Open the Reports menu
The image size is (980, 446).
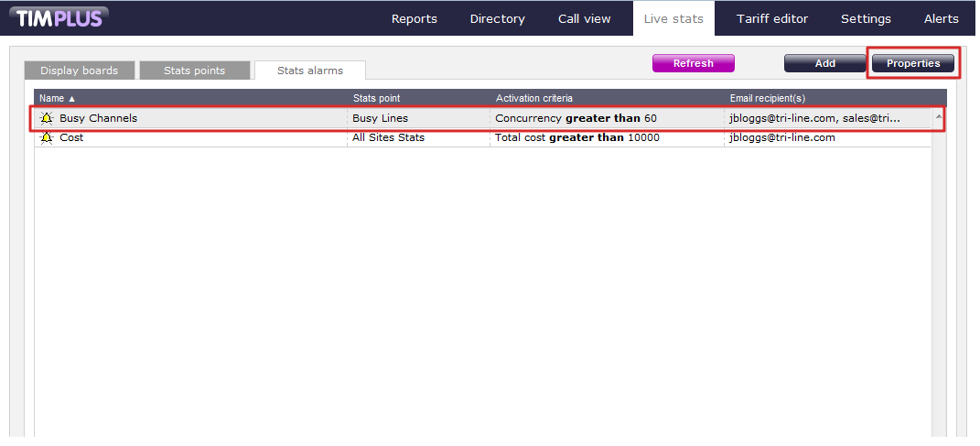[414, 18]
